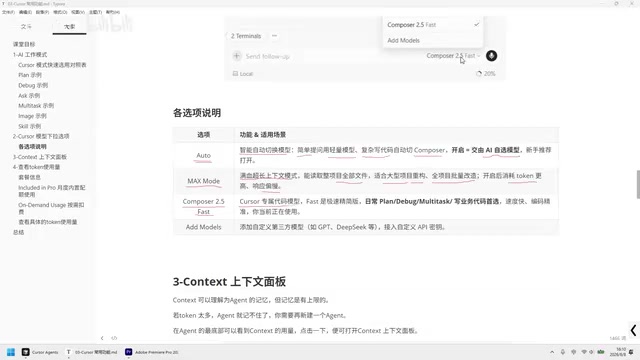This screenshot has width=640, height=360.
Task: Click the Typora taskbar icon
Action: tap(91, 352)
